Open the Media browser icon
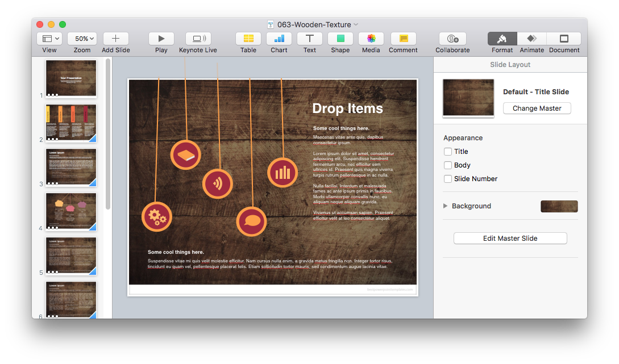 pos(371,39)
